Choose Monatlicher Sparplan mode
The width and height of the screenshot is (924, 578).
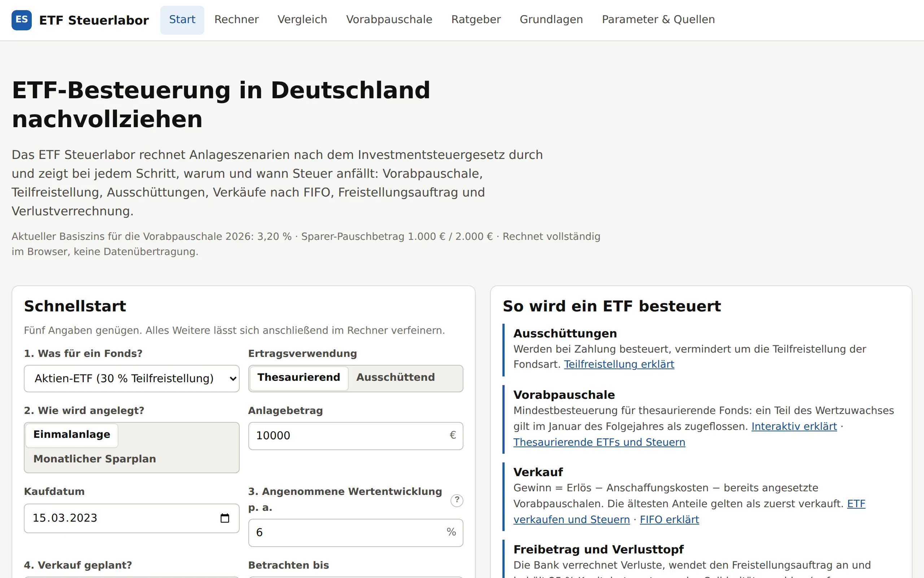pos(95,459)
